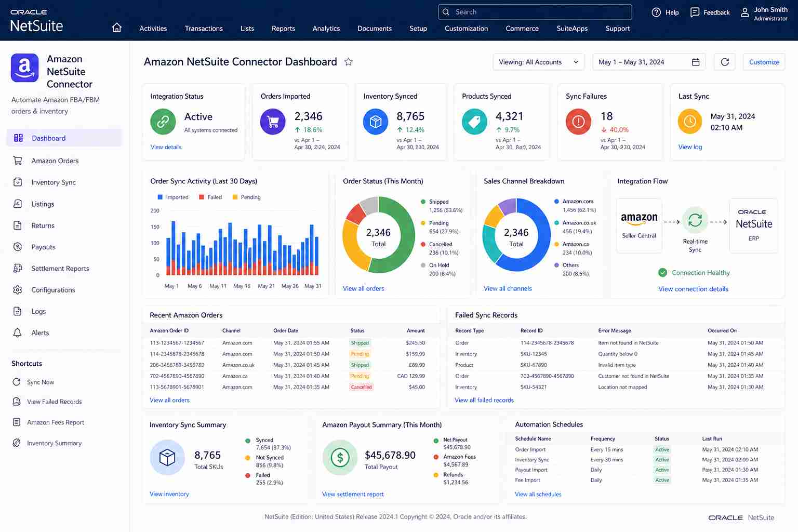Click Alerts bell icon in sidebar

pyautogui.click(x=18, y=332)
